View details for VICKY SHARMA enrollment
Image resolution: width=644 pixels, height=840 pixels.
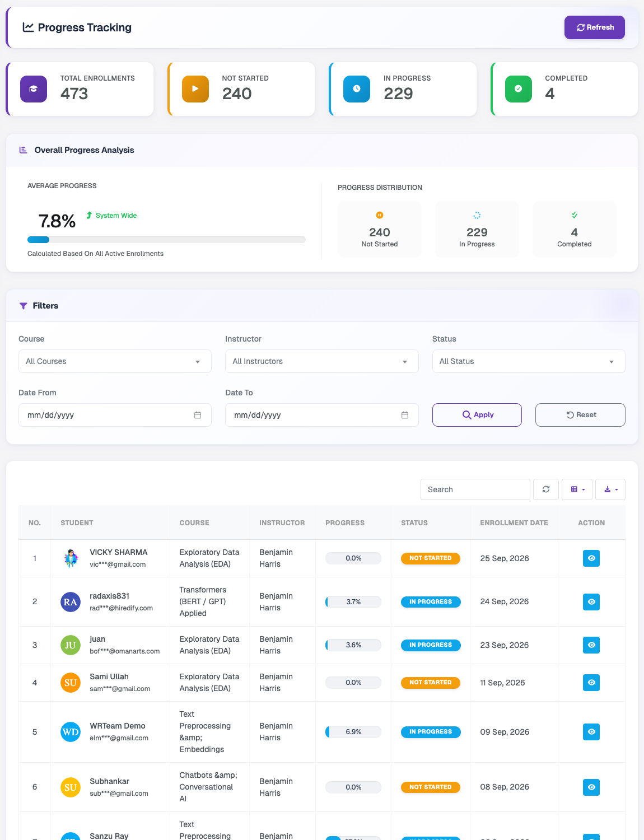click(x=591, y=558)
